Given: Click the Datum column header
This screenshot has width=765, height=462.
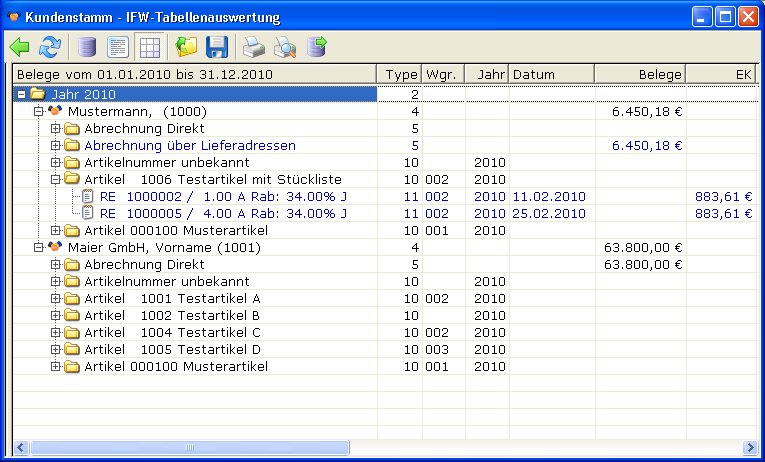Looking at the screenshot, I should (x=551, y=74).
